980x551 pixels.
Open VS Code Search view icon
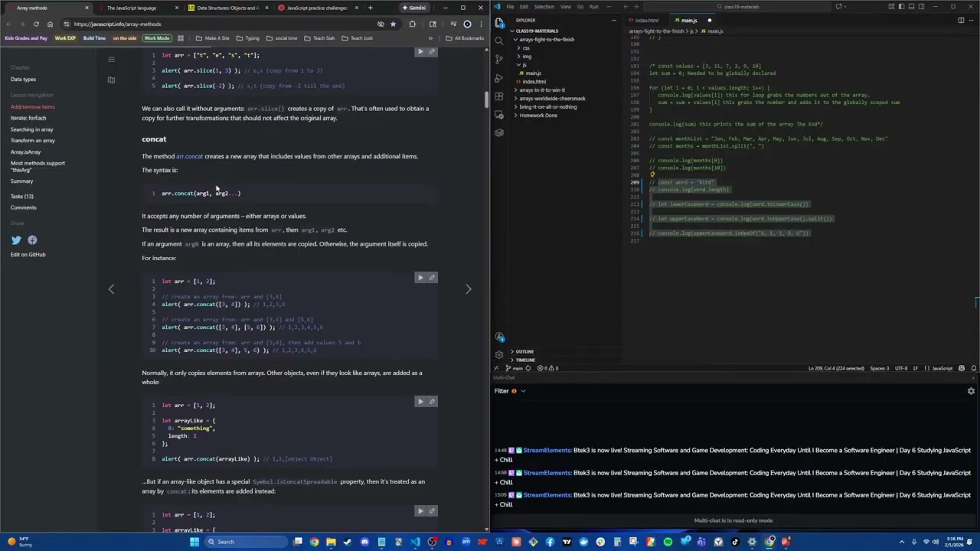499,41
